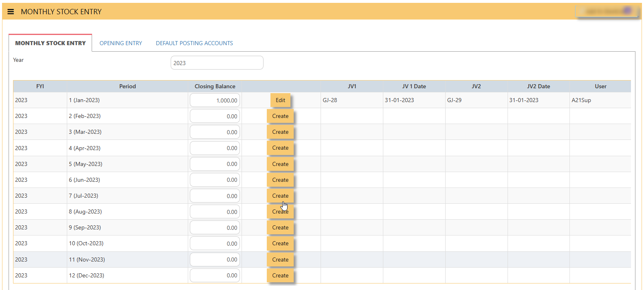Create the Apr-2023 stock entry

click(280, 148)
